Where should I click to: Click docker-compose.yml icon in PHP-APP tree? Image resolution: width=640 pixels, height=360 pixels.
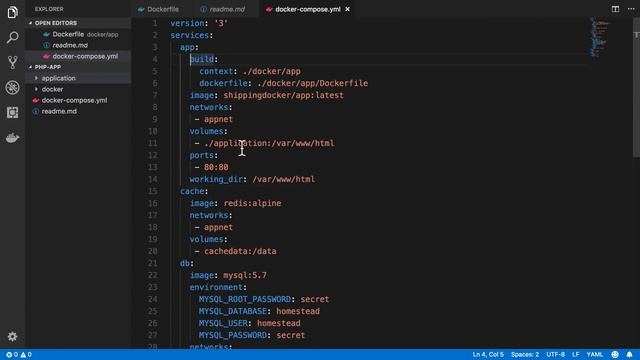click(x=36, y=100)
